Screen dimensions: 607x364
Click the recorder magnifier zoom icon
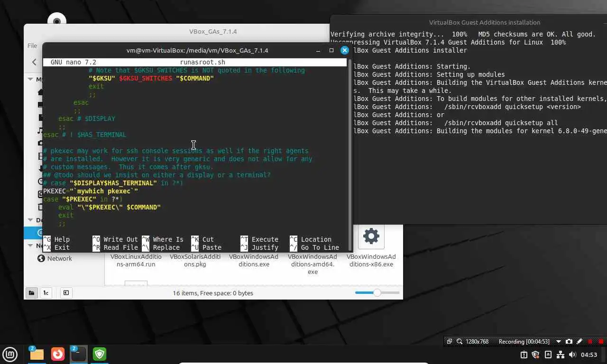(x=459, y=341)
